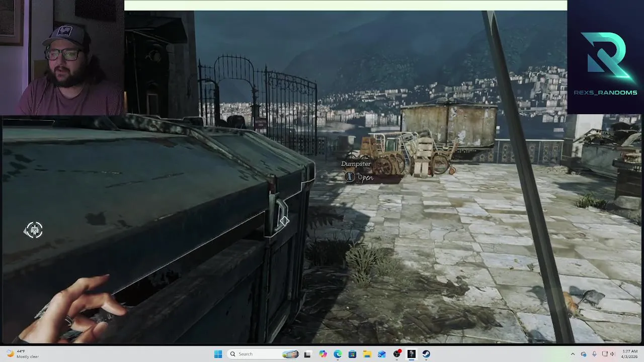The width and height of the screenshot is (644, 362).
Task: Open the Outlook mail app icon
Action: click(382, 354)
